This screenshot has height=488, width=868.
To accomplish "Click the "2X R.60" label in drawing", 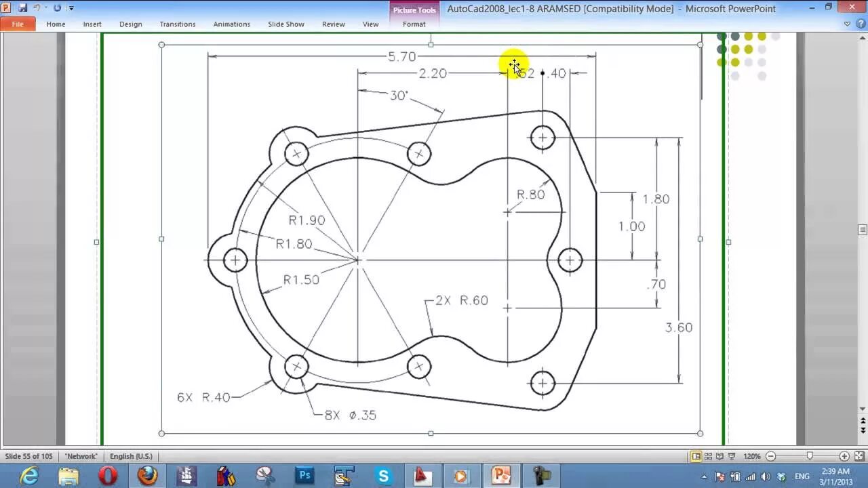I will pos(461,300).
